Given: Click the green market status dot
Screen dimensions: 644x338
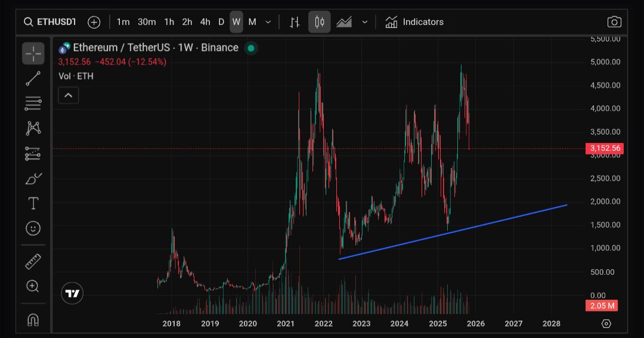Looking at the screenshot, I should tap(251, 48).
